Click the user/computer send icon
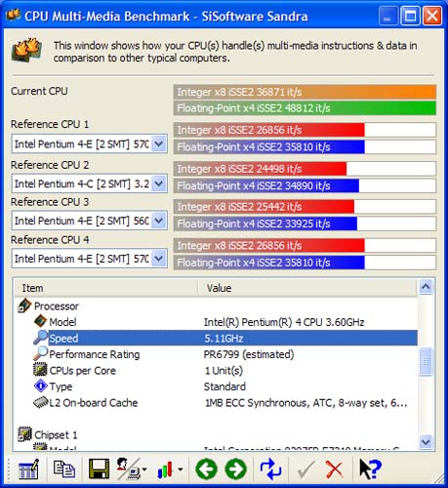Viewport: 448px width, 488px height. (128, 469)
